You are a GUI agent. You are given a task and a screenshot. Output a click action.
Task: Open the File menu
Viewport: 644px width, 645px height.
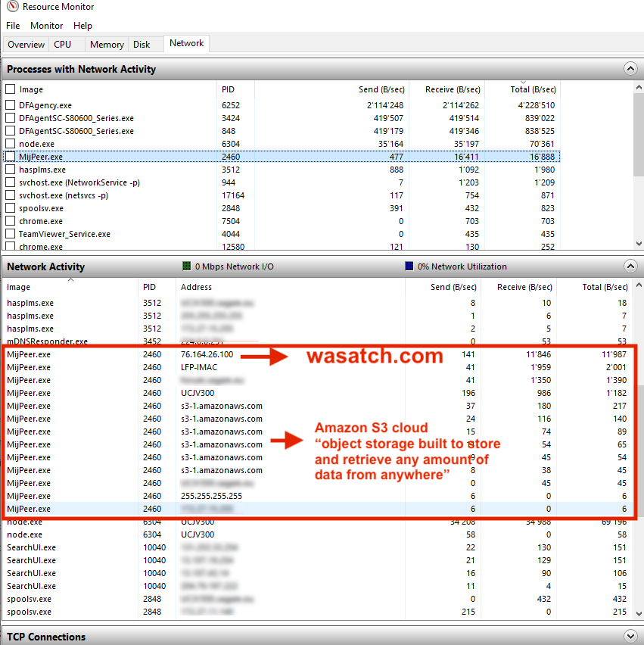click(x=13, y=26)
